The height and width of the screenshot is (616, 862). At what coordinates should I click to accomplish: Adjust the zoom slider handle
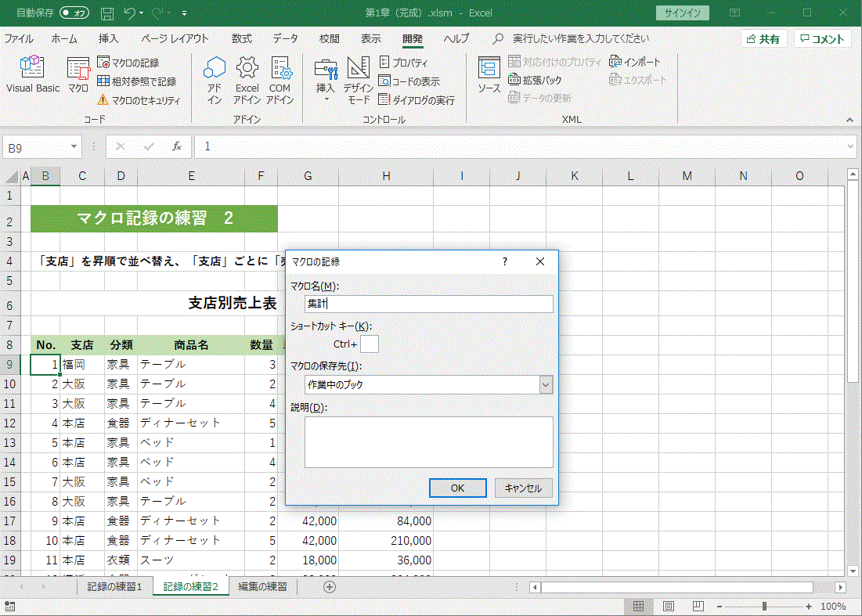(x=764, y=606)
